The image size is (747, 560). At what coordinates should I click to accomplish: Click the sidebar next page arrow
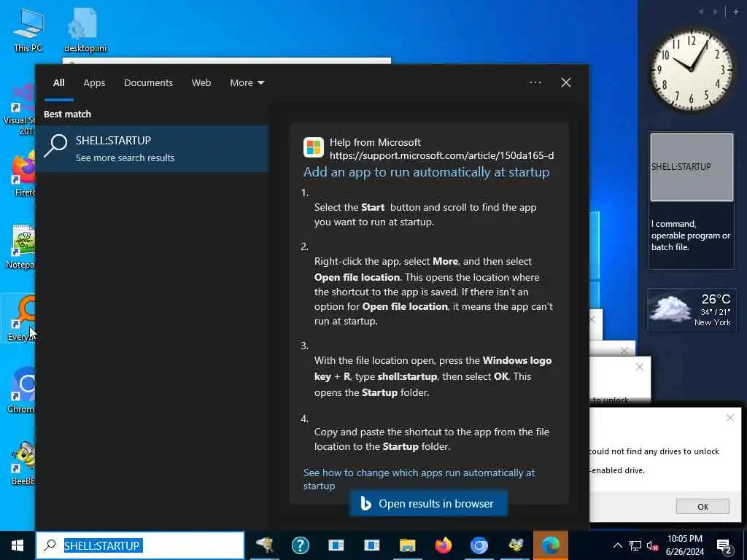[715, 12]
